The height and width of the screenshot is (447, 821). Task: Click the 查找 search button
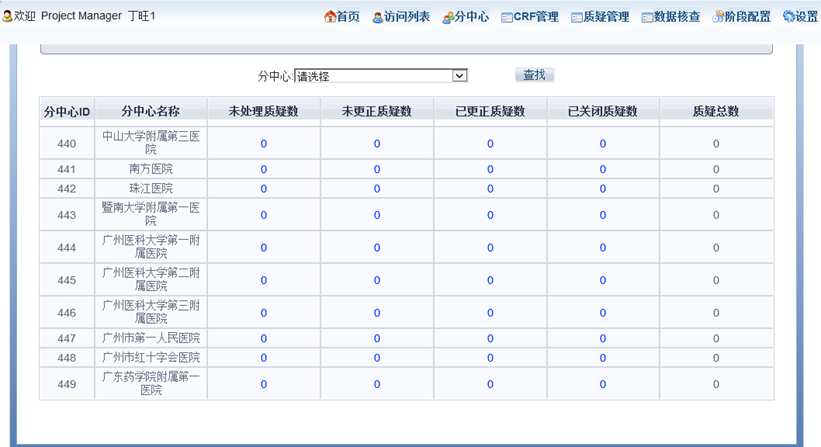pyautogui.click(x=534, y=75)
